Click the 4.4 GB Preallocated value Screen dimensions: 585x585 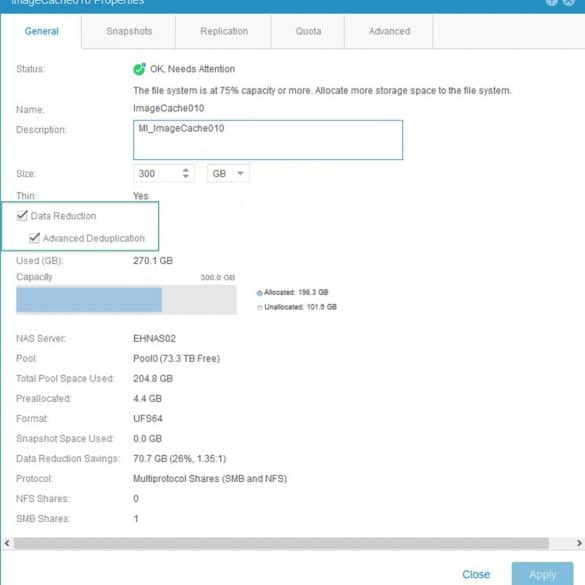point(147,398)
